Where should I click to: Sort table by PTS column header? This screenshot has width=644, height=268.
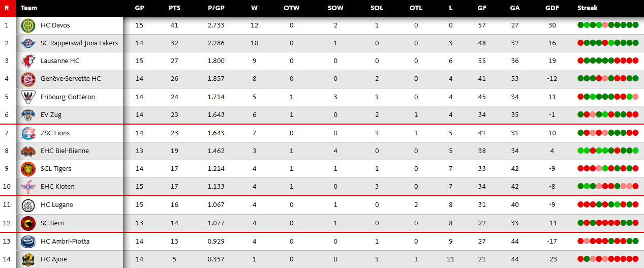point(174,8)
